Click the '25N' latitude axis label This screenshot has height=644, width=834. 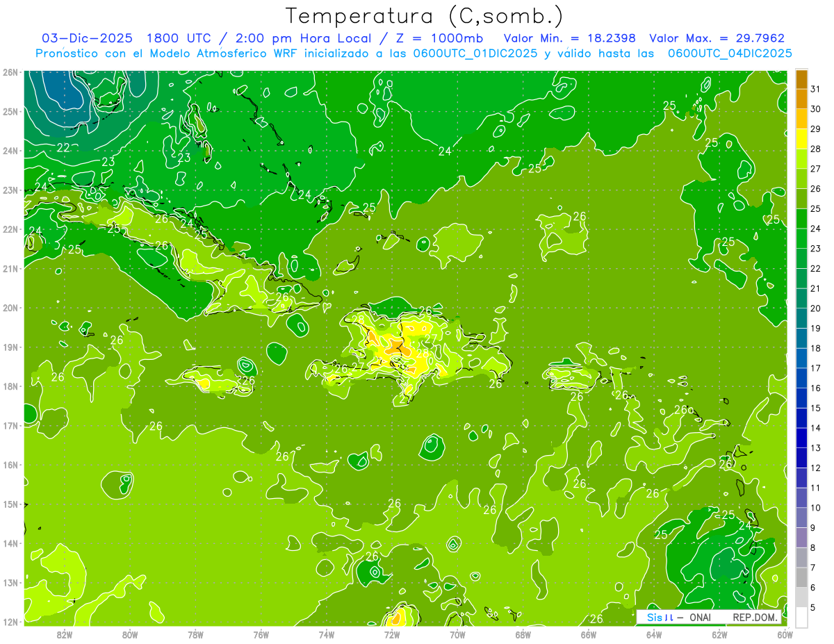pyautogui.click(x=10, y=111)
